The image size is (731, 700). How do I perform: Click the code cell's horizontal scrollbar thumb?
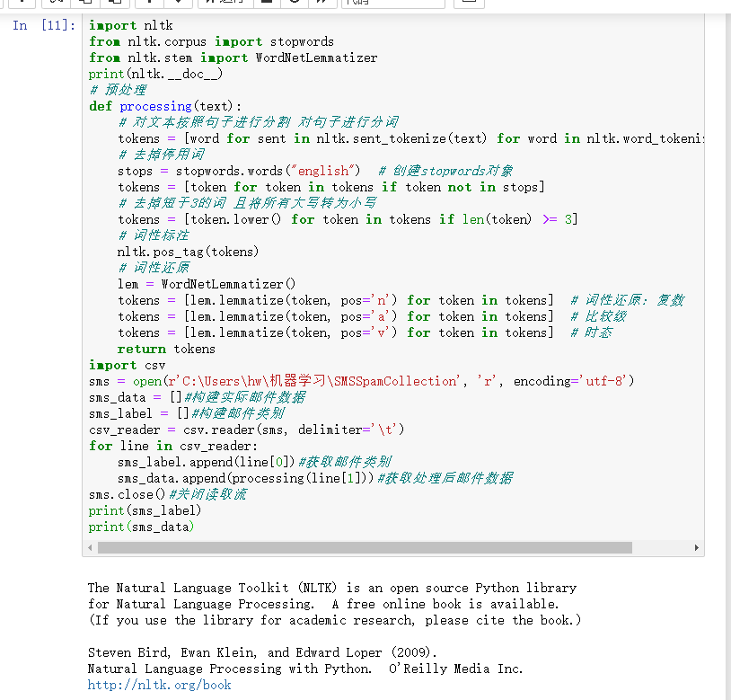[365, 547]
